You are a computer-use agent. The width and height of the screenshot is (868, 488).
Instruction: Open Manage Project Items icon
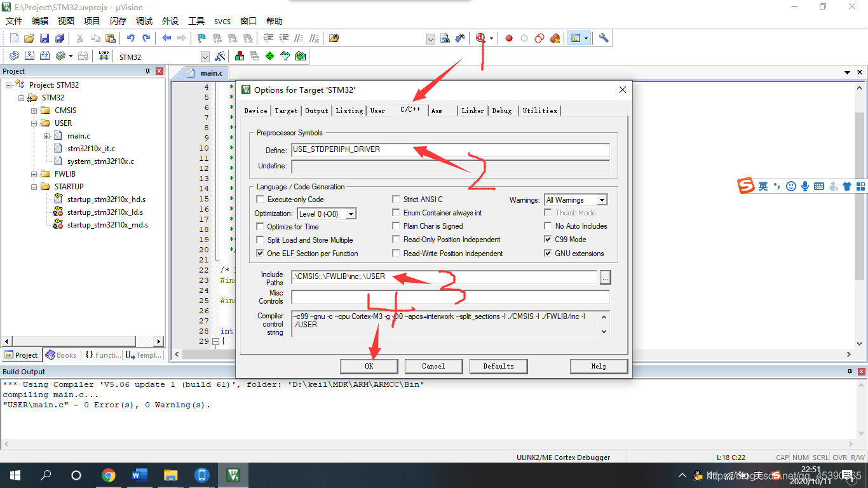(x=240, y=56)
